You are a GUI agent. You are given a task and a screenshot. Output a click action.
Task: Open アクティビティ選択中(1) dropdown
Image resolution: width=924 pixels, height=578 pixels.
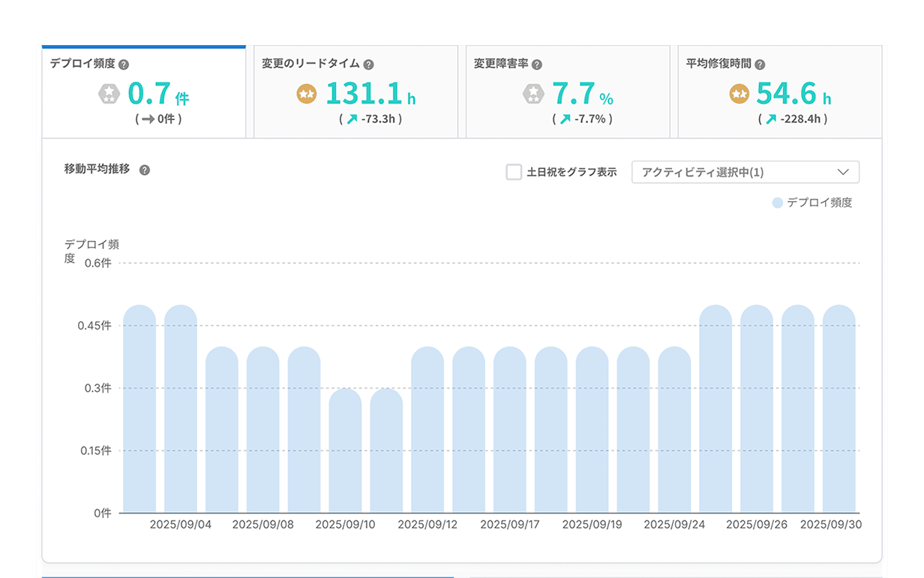pos(745,172)
